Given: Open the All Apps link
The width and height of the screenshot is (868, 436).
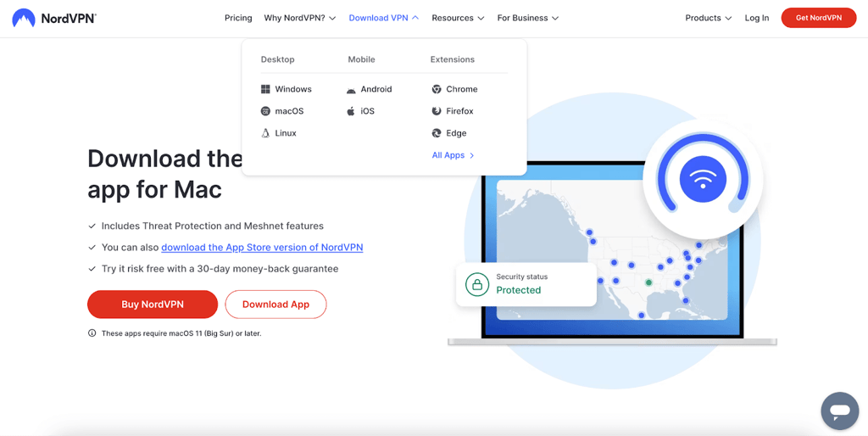Looking at the screenshot, I should (453, 156).
